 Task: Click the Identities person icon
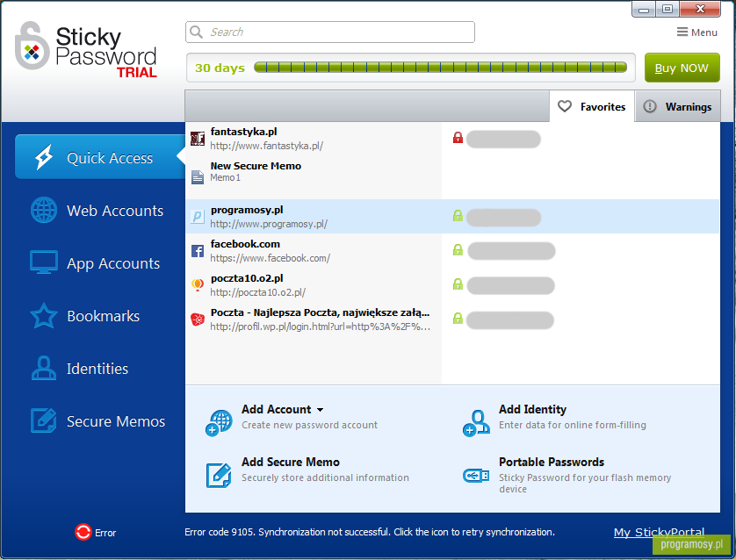[x=44, y=368]
